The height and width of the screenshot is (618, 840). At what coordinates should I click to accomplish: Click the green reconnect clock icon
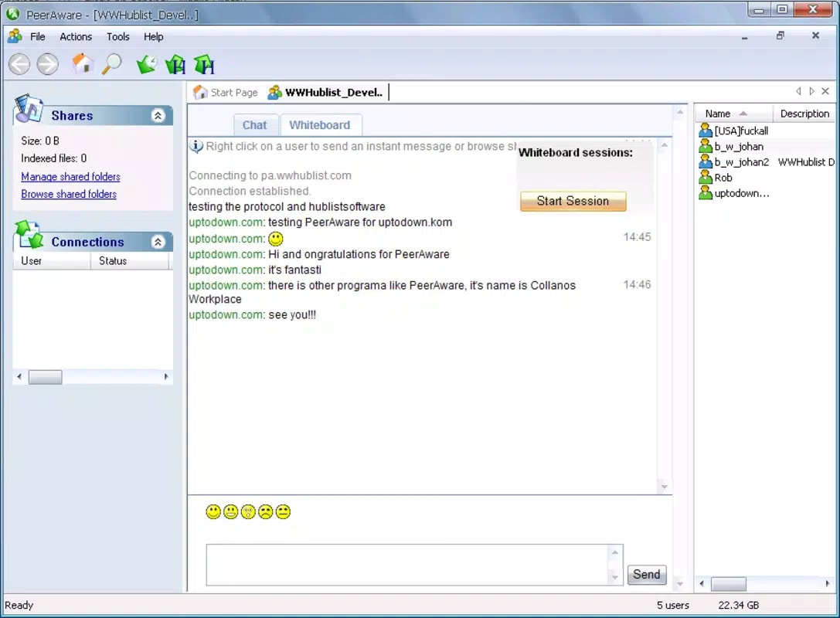tap(146, 64)
